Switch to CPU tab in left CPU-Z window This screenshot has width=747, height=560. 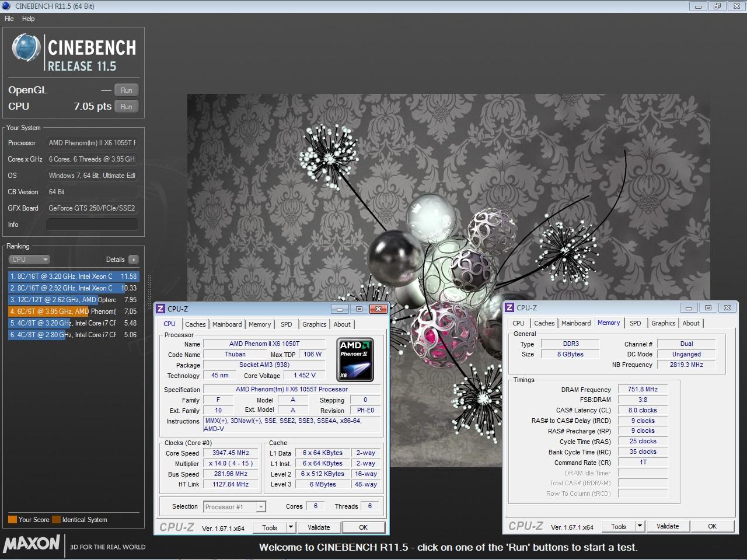170,324
